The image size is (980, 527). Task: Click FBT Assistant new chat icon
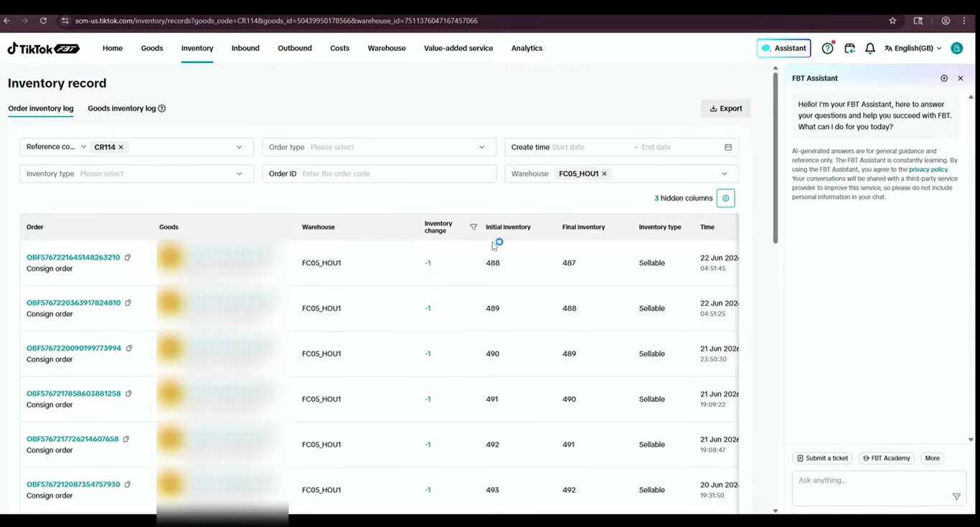944,78
